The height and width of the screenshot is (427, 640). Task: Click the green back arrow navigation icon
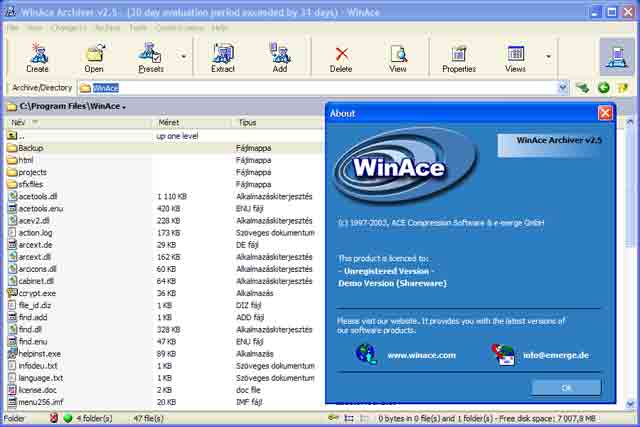(x=604, y=87)
